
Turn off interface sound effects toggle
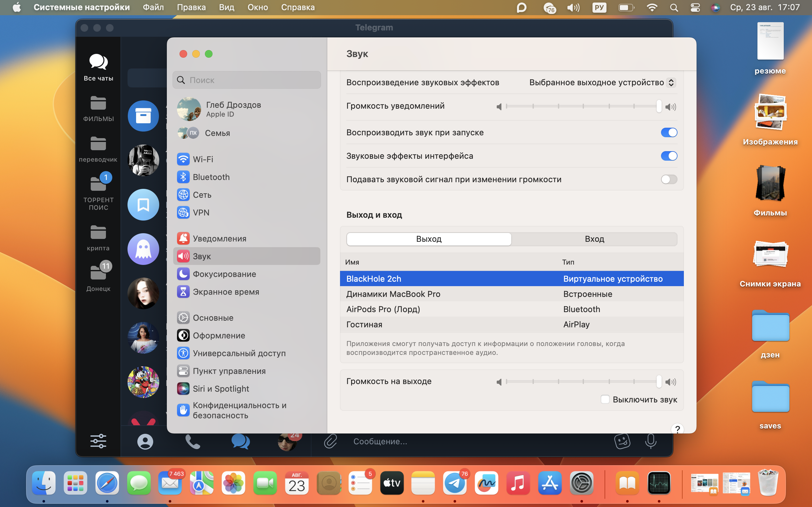669,156
